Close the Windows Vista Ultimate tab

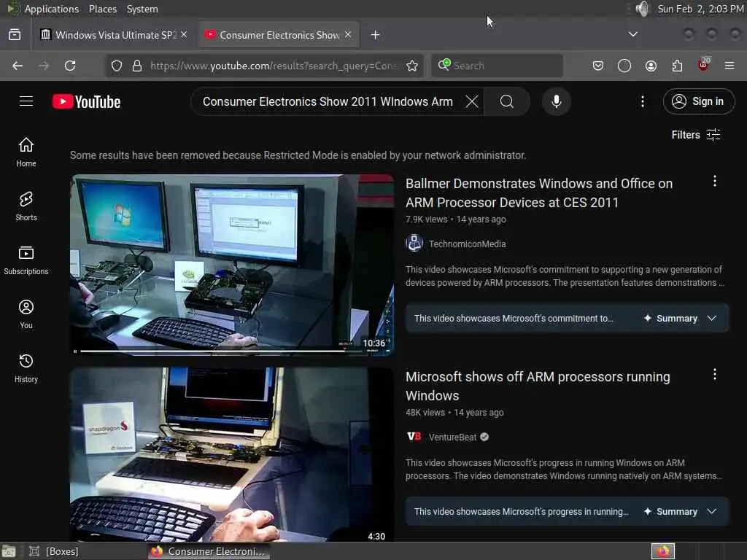point(184,34)
